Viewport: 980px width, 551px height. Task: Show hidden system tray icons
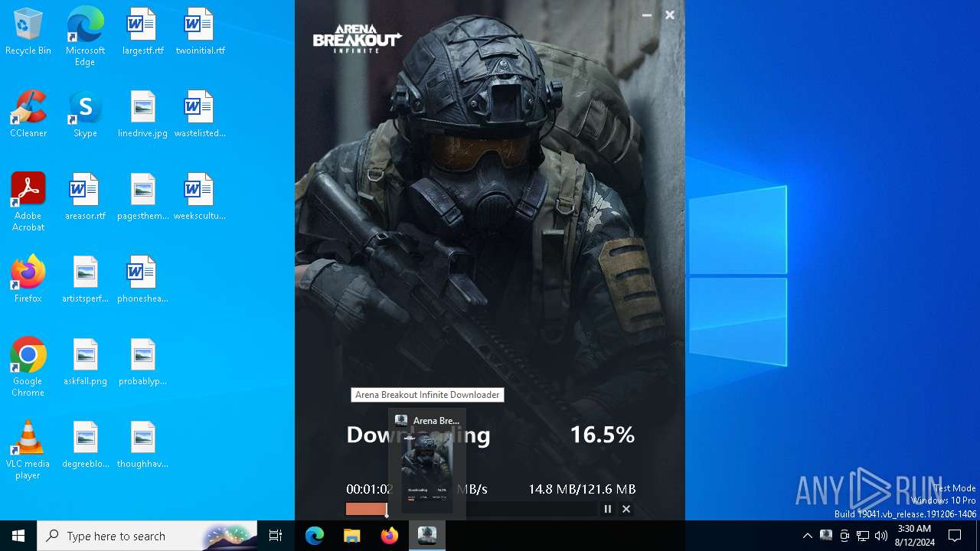[807, 536]
